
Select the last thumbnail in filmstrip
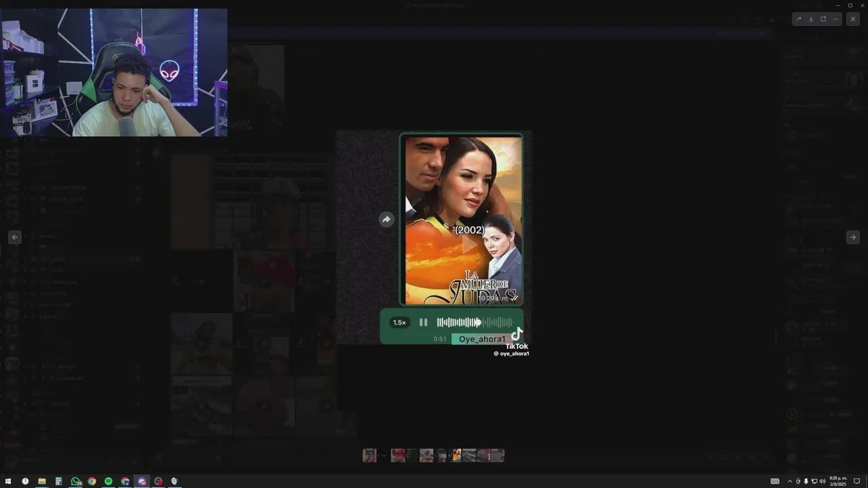497,455
